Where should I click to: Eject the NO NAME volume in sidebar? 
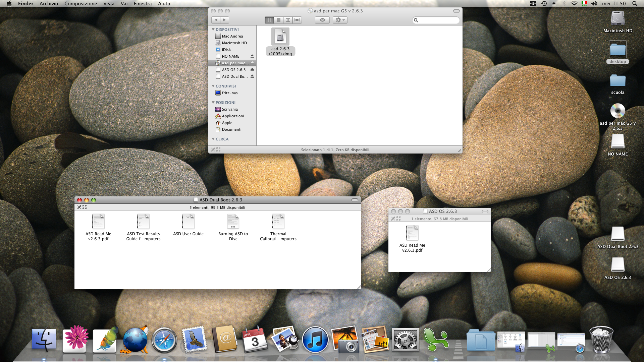pyautogui.click(x=252, y=56)
